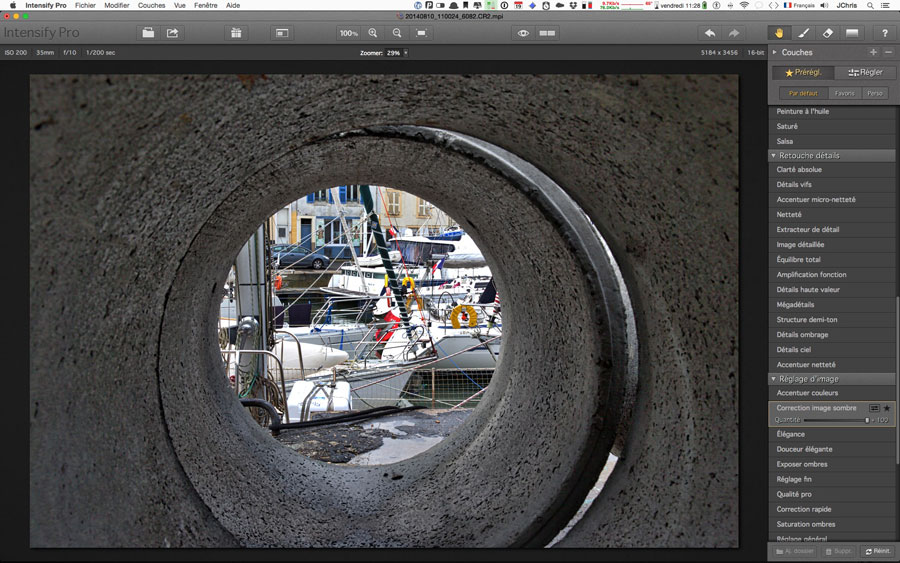The height and width of the screenshot is (563, 900).
Task: Apply the Exposer ombres preset
Action: click(x=832, y=464)
